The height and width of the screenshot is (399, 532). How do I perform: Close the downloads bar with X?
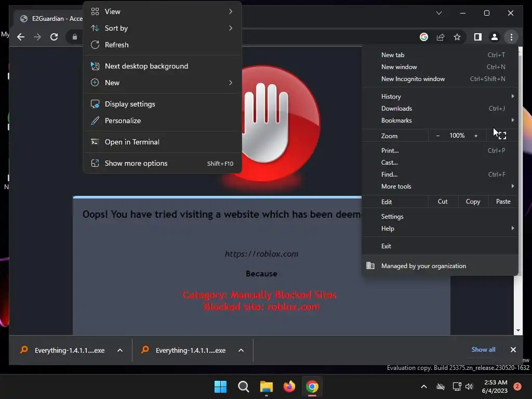pyautogui.click(x=513, y=350)
